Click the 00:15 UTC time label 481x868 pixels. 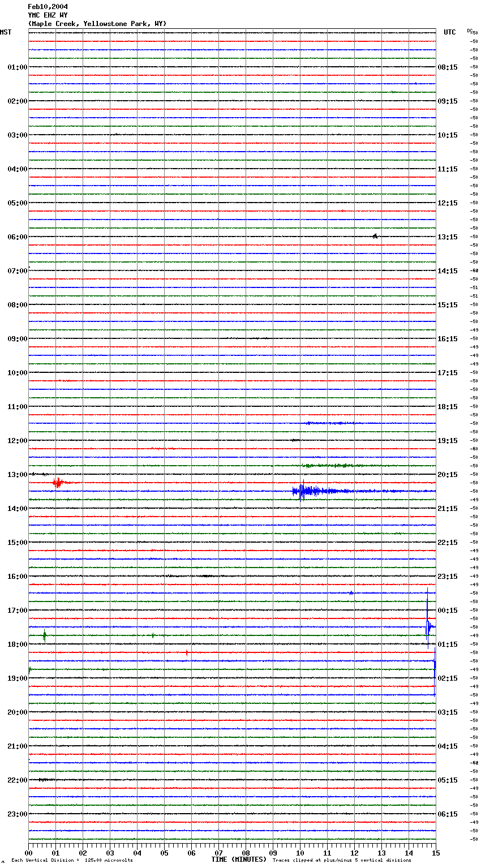point(448,611)
